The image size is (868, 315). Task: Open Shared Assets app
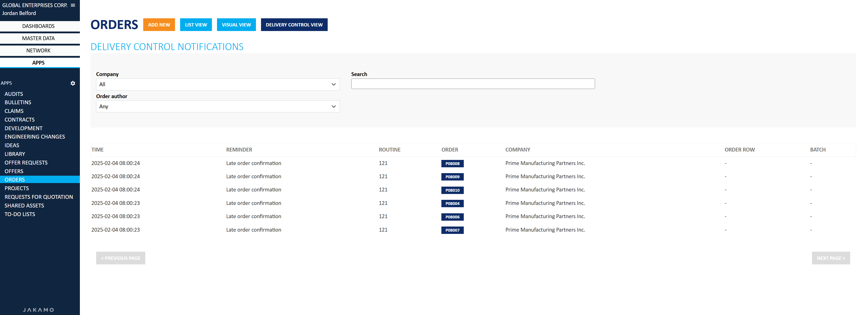24,205
